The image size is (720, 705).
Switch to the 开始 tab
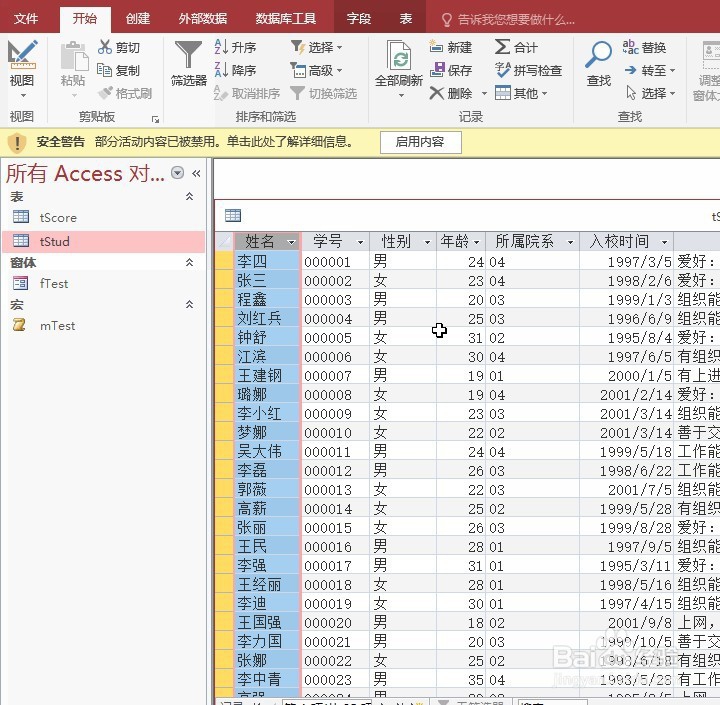coord(85,19)
